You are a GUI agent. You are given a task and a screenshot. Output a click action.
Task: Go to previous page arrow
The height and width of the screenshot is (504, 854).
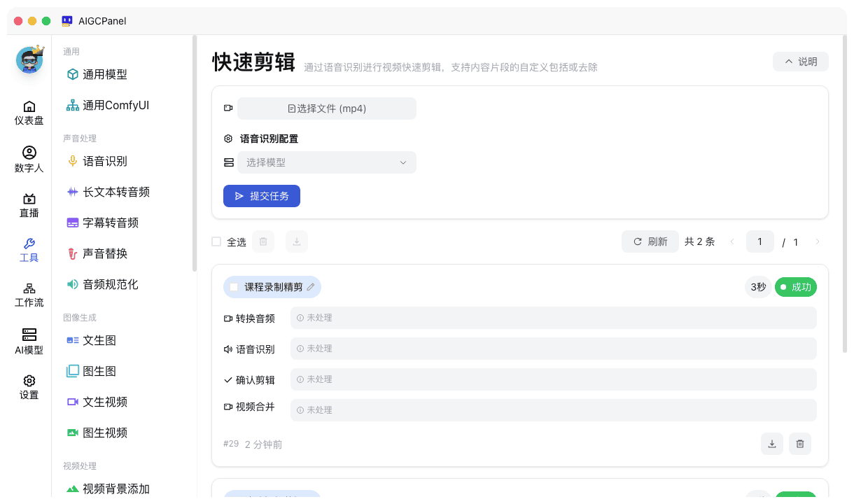pyautogui.click(x=732, y=241)
